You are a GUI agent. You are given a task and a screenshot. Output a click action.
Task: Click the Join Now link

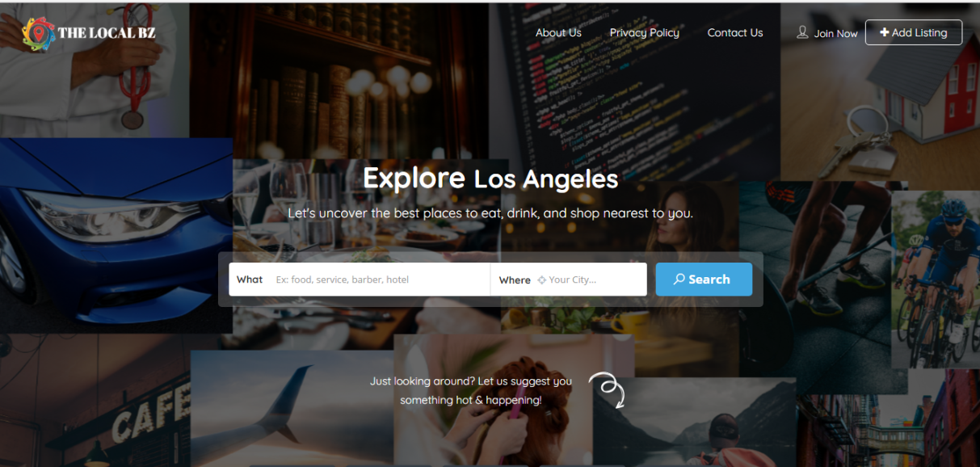pyautogui.click(x=835, y=34)
